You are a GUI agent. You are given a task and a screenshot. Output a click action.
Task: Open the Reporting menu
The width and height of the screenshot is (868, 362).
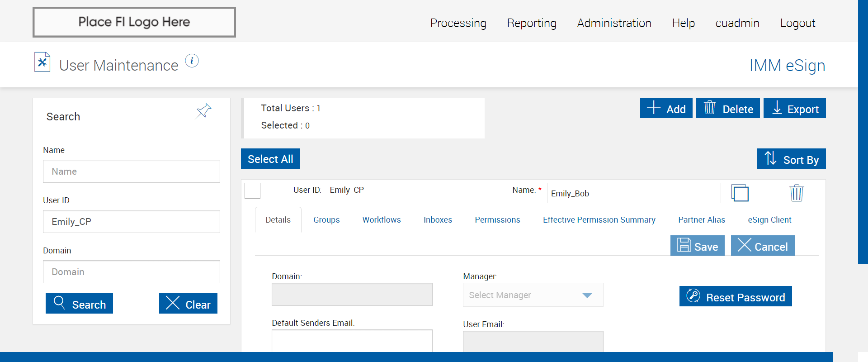click(x=532, y=23)
